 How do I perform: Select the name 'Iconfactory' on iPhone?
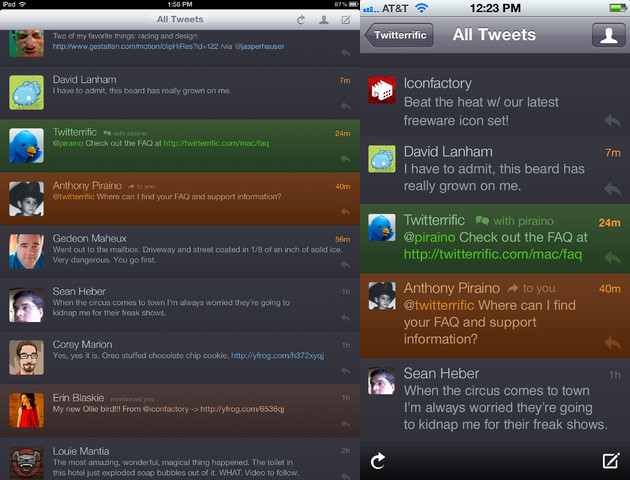coord(438,83)
